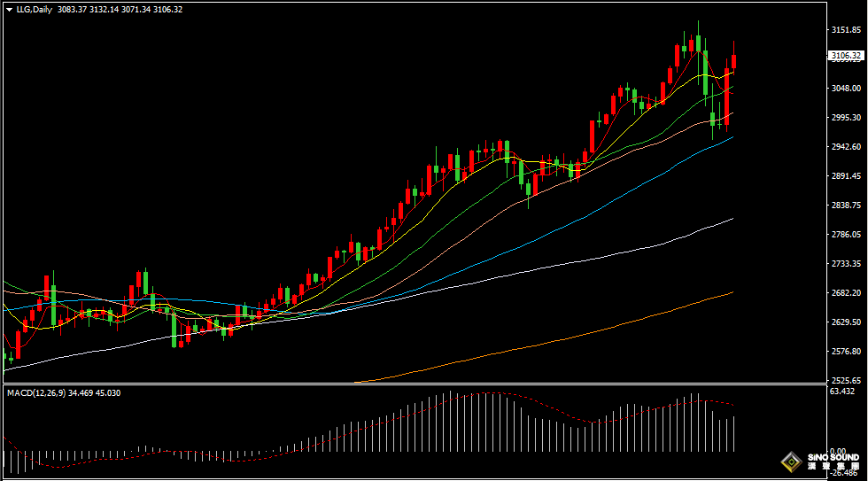Viewport: 868px width, 481px height.
Task: Click the 2942.60 price axis label
Action: [845, 146]
